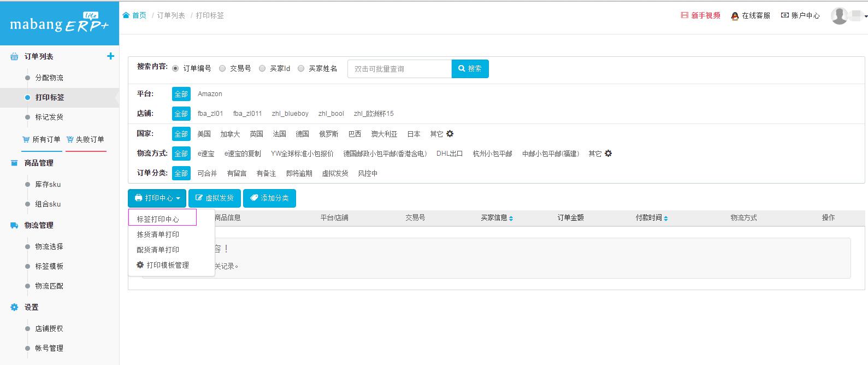The width and height of the screenshot is (868, 365).
Task: Switch to the 所有订单 tab
Action: click(x=42, y=139)
